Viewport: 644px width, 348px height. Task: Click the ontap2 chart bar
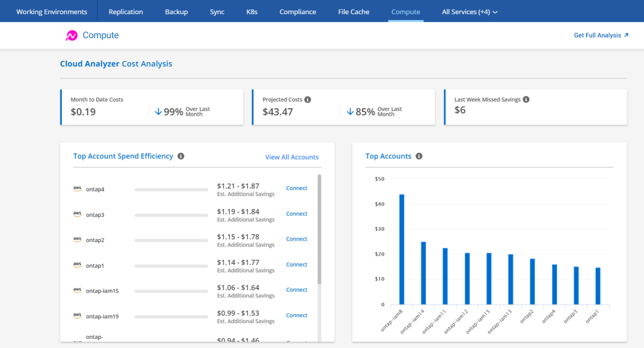pyautogui.click(x=532, y=282)
